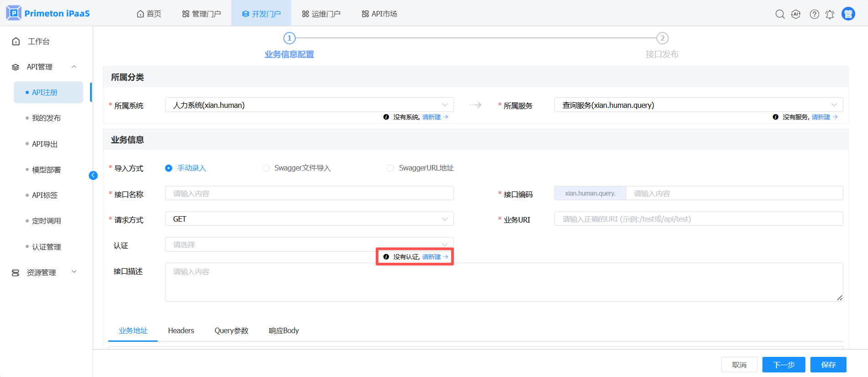Click the Primeton iPaaS logo

pos(48,13)
